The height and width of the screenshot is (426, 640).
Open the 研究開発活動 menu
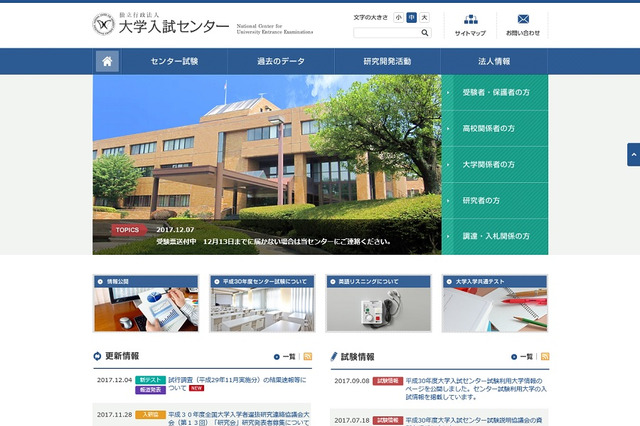[x=387, y=61]
